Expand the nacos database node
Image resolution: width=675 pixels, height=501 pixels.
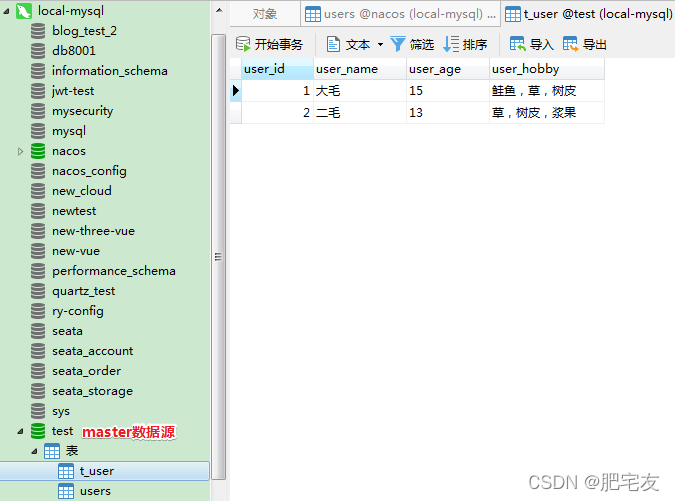pos(20,152)
